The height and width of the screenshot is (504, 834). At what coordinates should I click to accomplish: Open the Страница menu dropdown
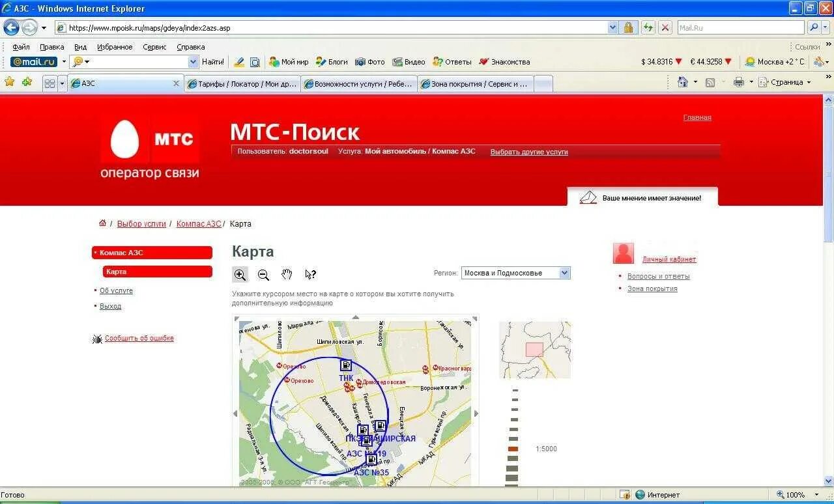pyautogui.click(x=785, y=82)
